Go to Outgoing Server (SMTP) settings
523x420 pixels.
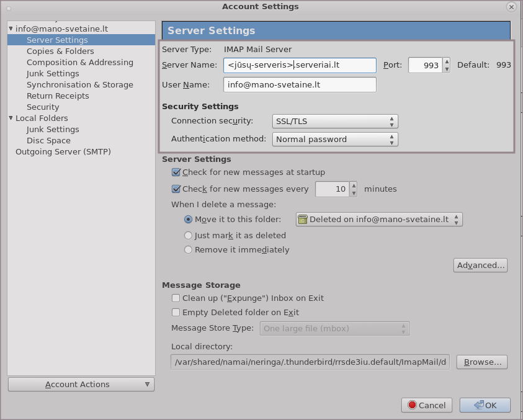(63, 152)
